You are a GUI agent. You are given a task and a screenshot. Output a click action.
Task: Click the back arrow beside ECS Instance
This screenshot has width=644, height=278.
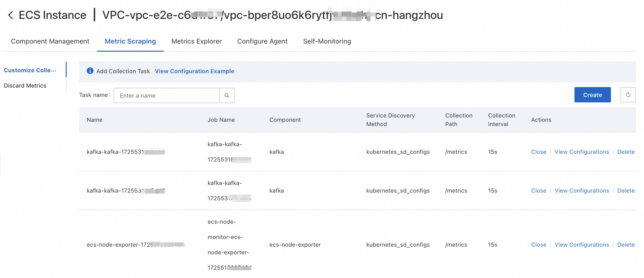tap(11, 15)
